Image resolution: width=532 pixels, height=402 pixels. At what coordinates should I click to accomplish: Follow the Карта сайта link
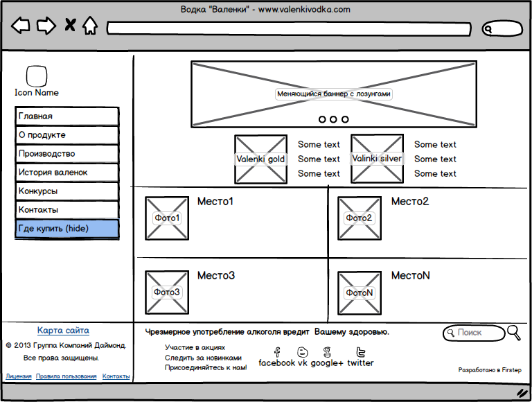click(64, 331)
